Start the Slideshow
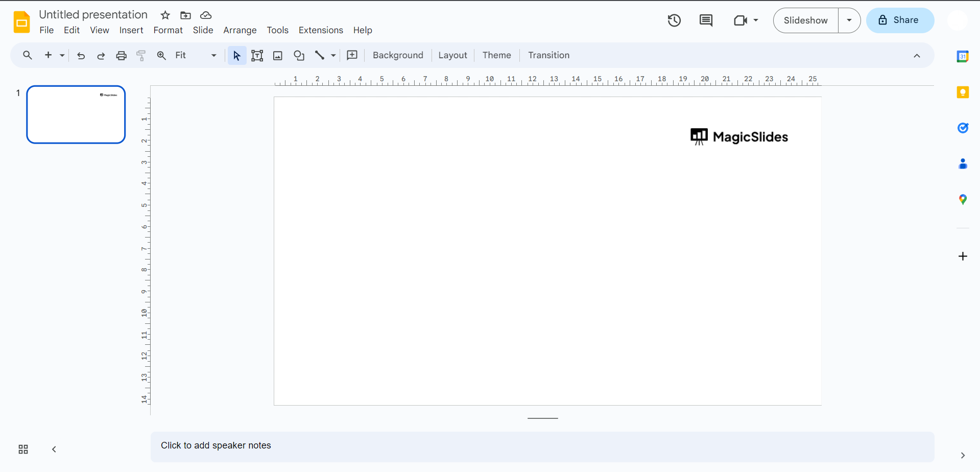 [x=806, y=20]
